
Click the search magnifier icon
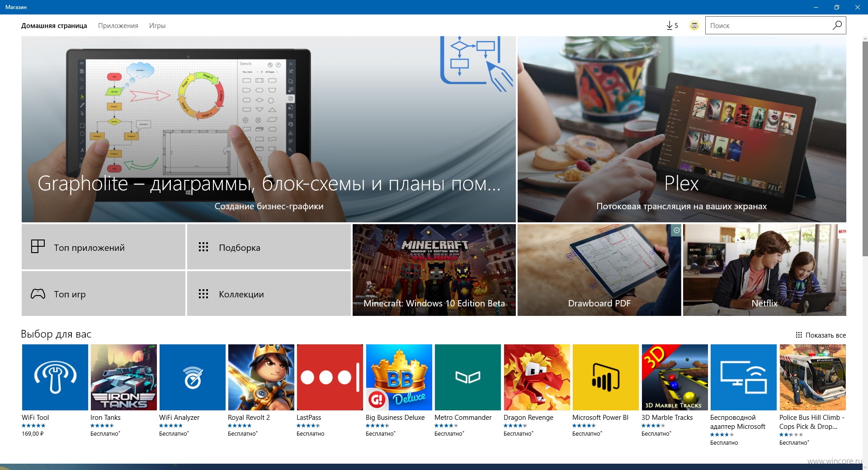tap(837, 25)
